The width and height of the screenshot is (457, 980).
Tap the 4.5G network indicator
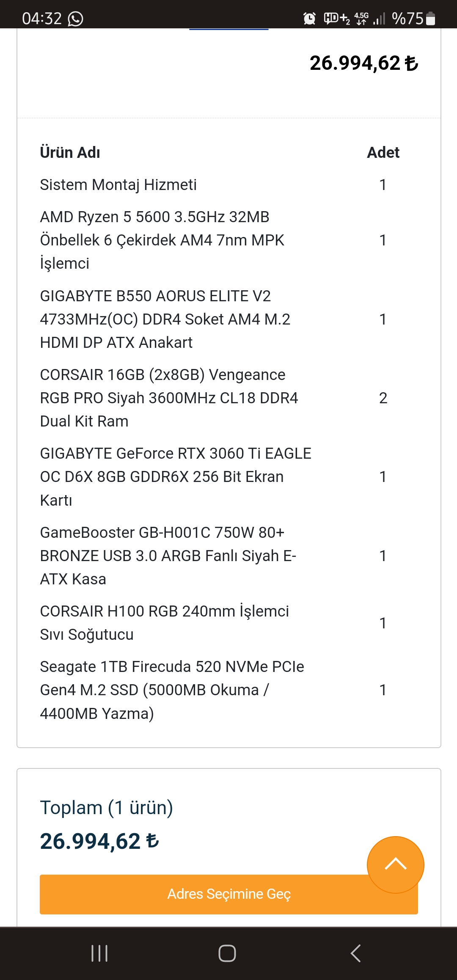pos(361,19)
